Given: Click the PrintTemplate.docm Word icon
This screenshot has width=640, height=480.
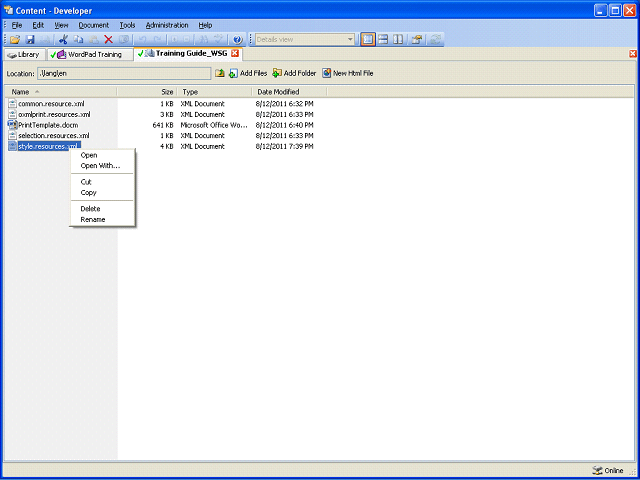Looking at the screenshot, I should (12, 125).
